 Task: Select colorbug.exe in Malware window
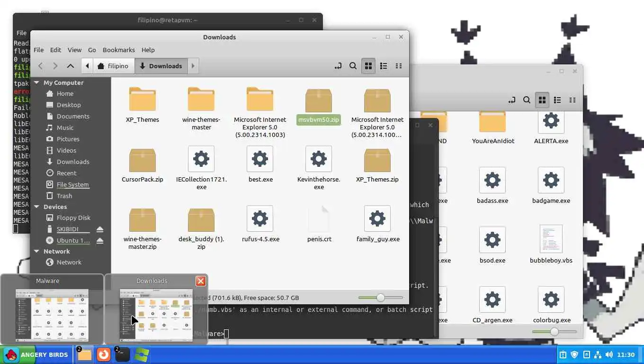tap(551, 305)
